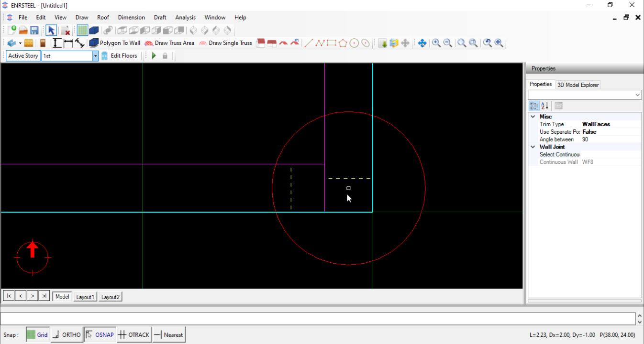Click the Polygon To Wall button

click(115, 43)
